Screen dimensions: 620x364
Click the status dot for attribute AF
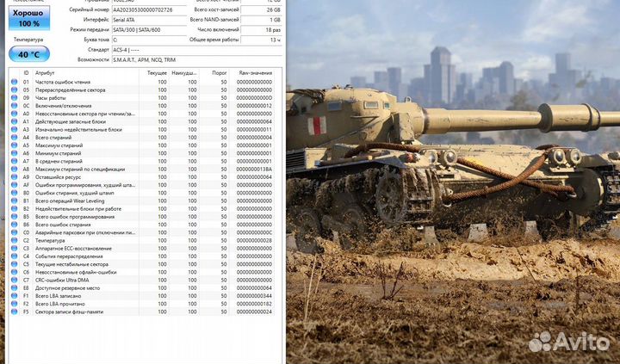click(15, 184)
